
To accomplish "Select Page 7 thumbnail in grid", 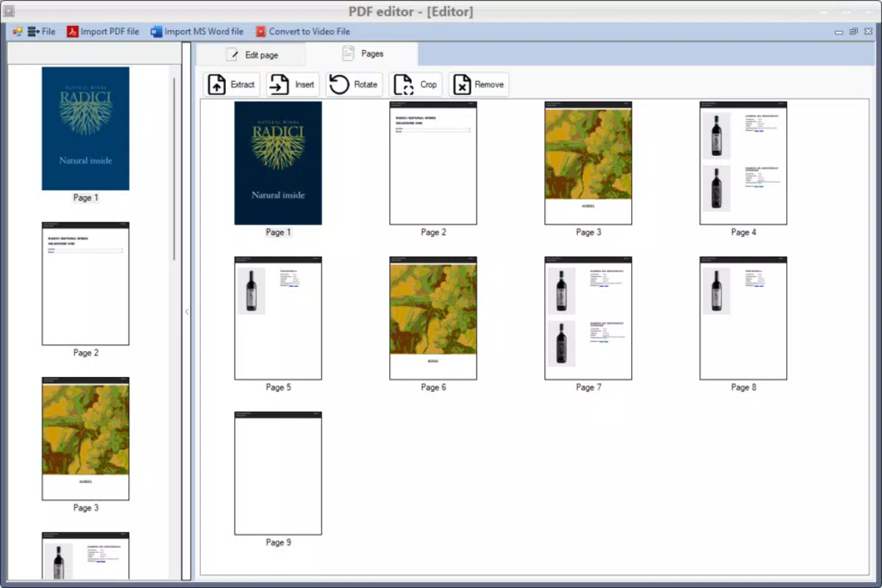I will point(588,318).
